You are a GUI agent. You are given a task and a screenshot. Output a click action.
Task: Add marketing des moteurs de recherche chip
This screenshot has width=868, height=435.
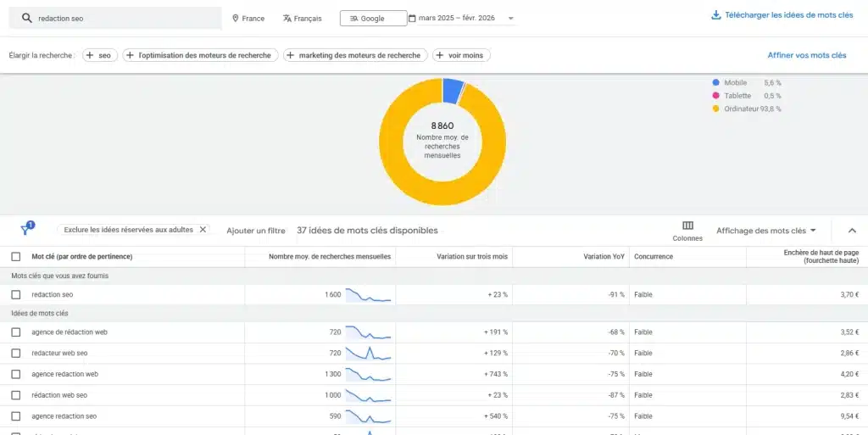(x=355, y=55)
